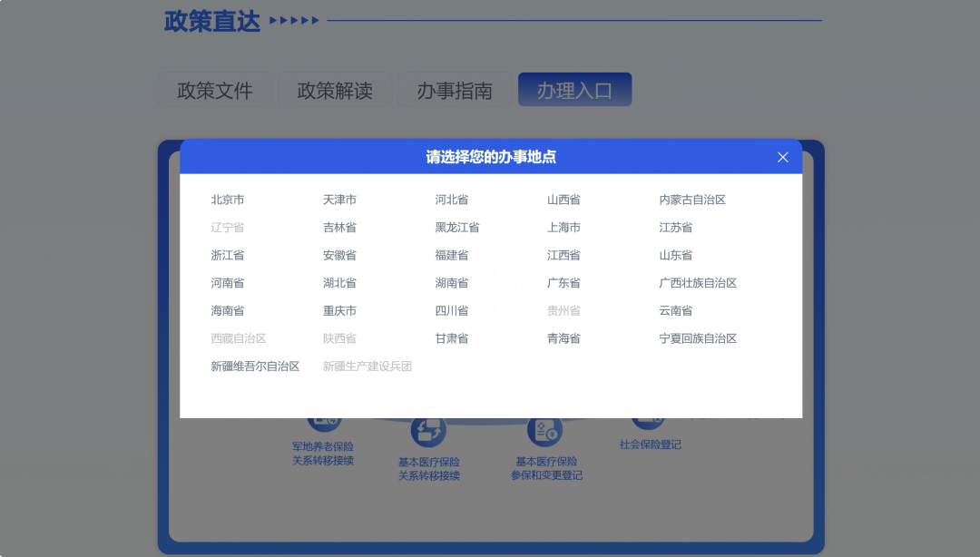Select 广东省 in the dialog
This screenshot has height=557, width=980.
[x=563, y=282]
